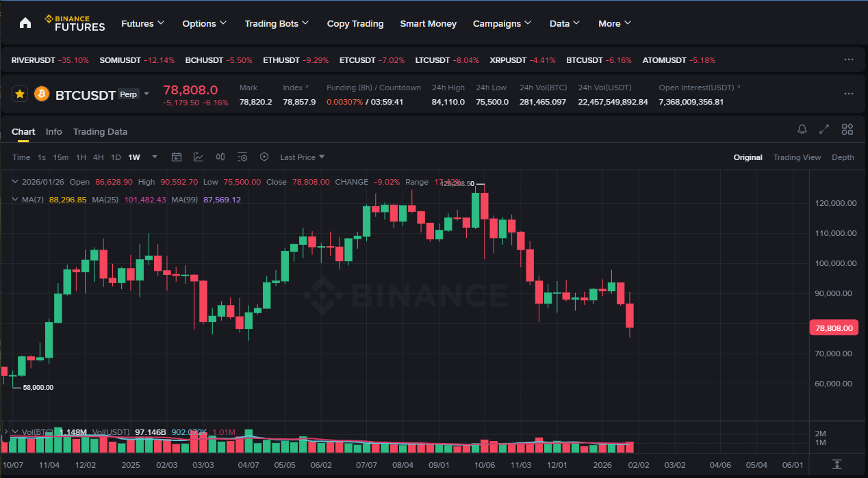Select the Original chart view

[748, 157]
